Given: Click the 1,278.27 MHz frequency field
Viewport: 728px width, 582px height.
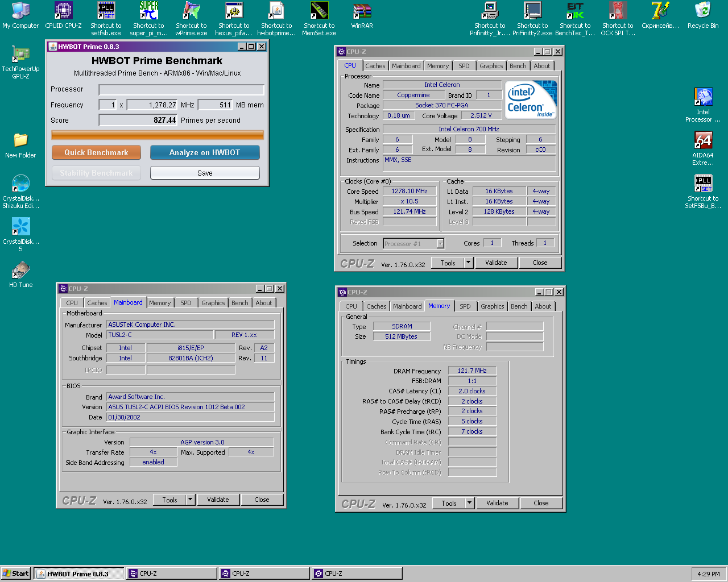Looking at the screenshot, I should pos(152,105).
